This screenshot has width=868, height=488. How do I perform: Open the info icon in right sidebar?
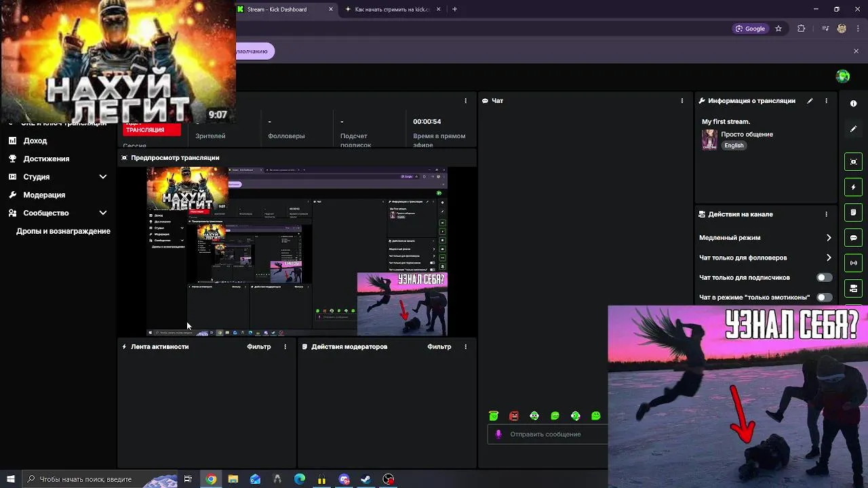click(x=853, y=104)
